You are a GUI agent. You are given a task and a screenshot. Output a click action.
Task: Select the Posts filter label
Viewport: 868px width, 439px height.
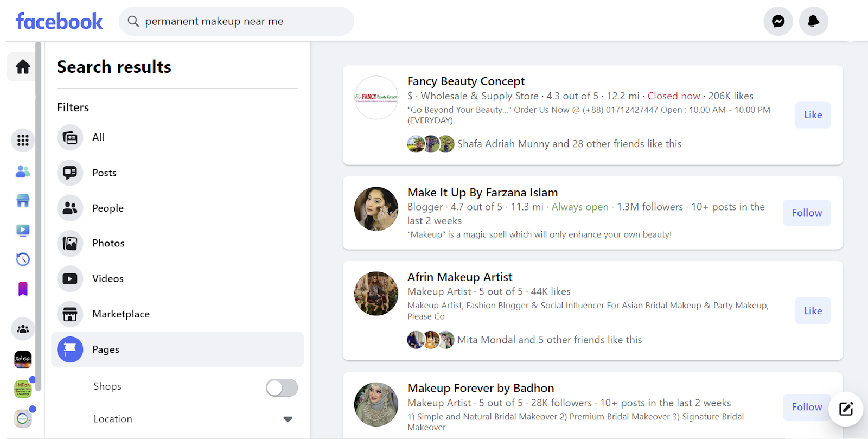[104, 173]
